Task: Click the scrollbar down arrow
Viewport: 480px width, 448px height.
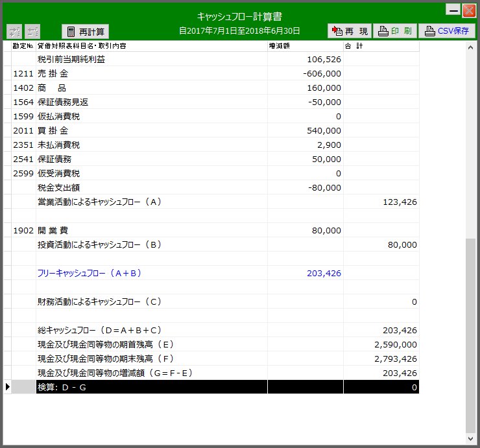Action: pos(470,439)
